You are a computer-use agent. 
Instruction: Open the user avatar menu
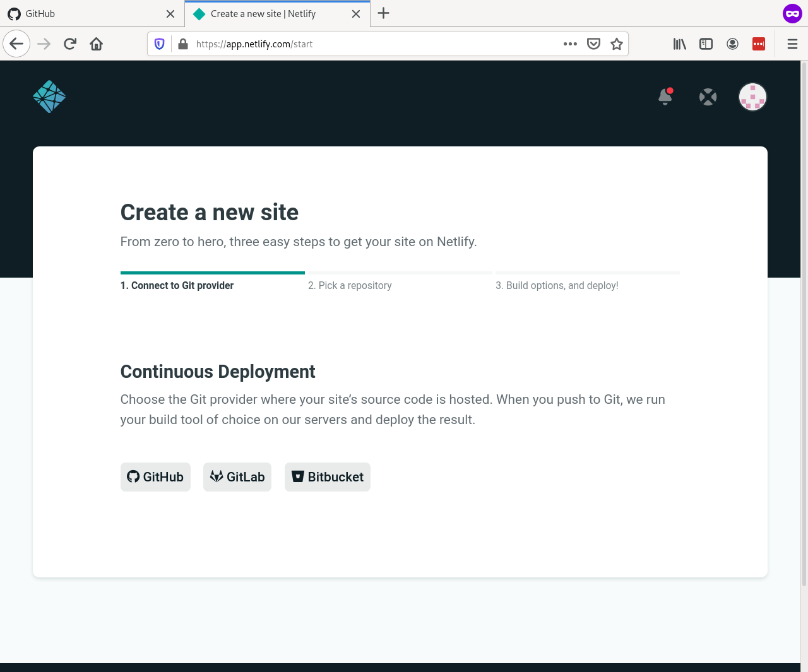point(752,97)
